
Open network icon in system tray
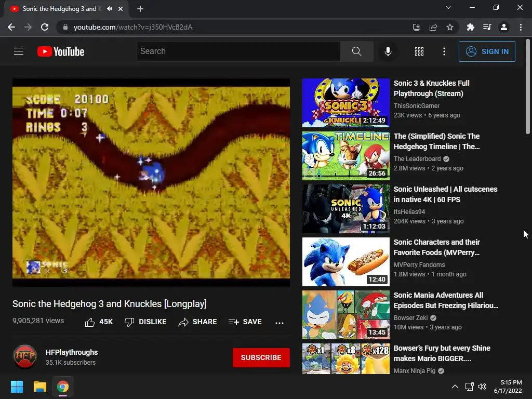[x=469, y=387]
